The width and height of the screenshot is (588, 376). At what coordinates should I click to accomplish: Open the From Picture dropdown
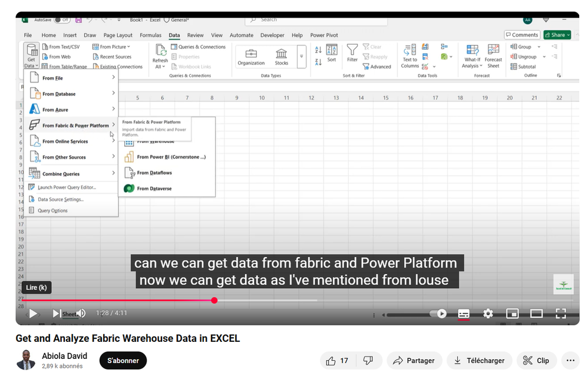click(111, 47)
